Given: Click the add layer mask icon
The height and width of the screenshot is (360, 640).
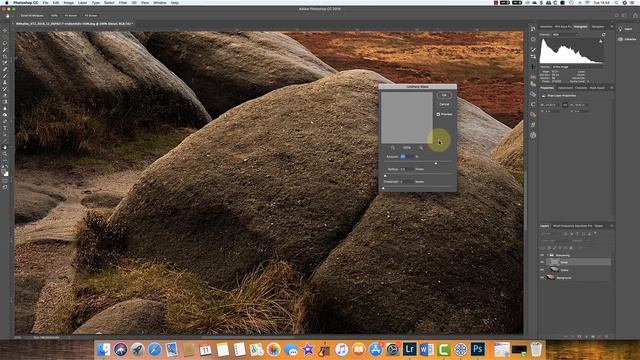Looking at the screenshot, I should [579, 336].
